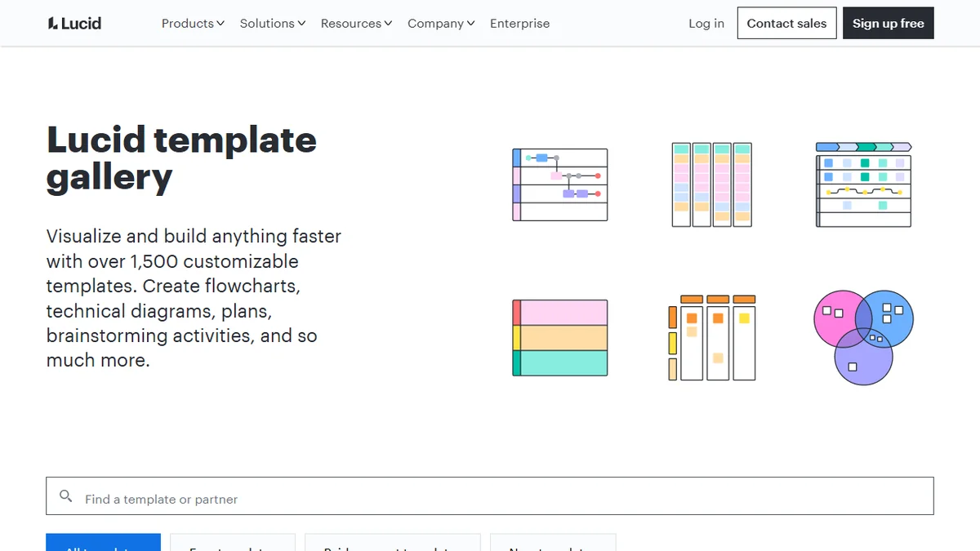980x551 pixels.
Task: Click the Lucid logo in the header
Action: point(74,24)
